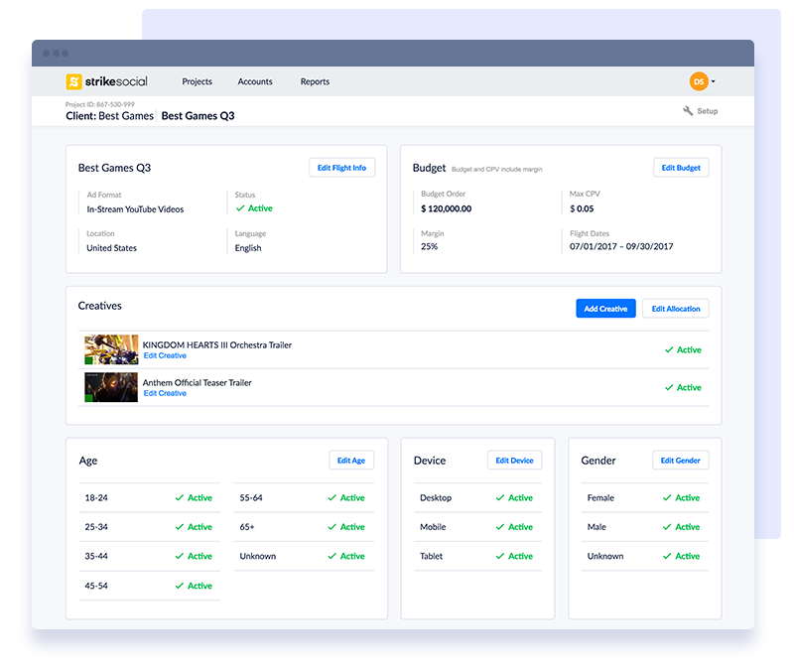Screen dimensions: 794x672
Task: Click the Edit Allocation button
Action: [676, 309]
